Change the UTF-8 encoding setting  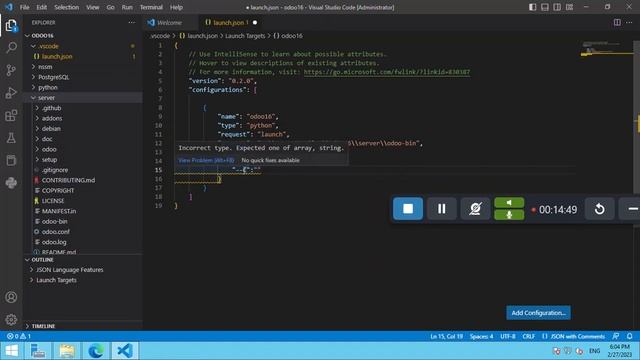coord(508,336)
